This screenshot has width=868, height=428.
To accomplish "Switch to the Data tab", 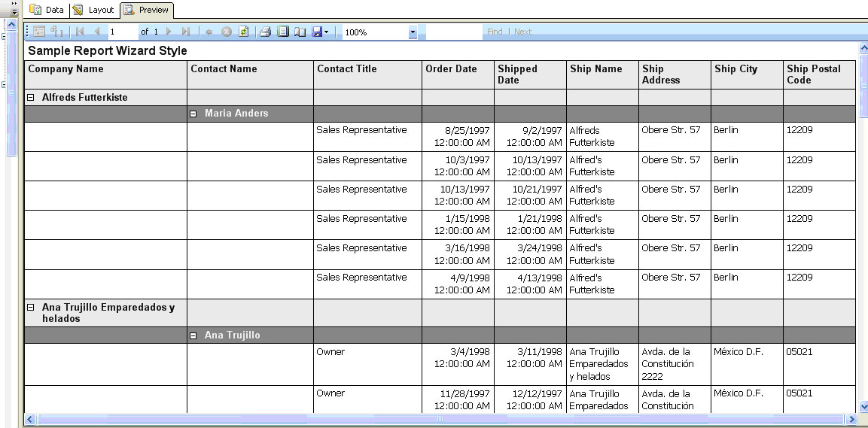I will click(x=47, y=10).
